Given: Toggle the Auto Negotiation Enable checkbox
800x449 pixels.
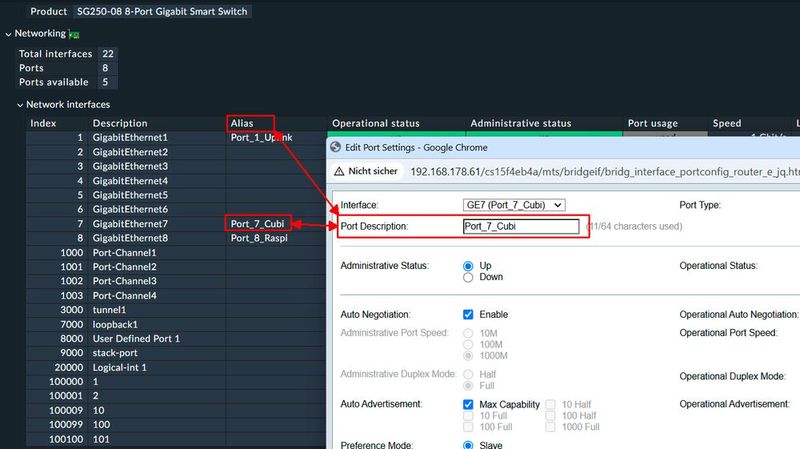Looking at the screenshot, I should pyautogui.click(x=468, y=314).
